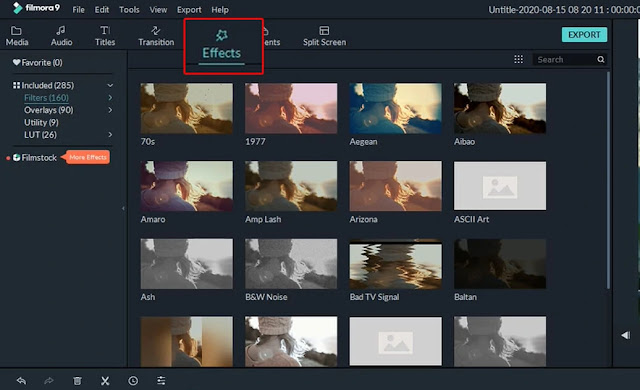This screenshot has width=640, height=390.
Task: Open the Audio tab
Action: click(61, 36)
